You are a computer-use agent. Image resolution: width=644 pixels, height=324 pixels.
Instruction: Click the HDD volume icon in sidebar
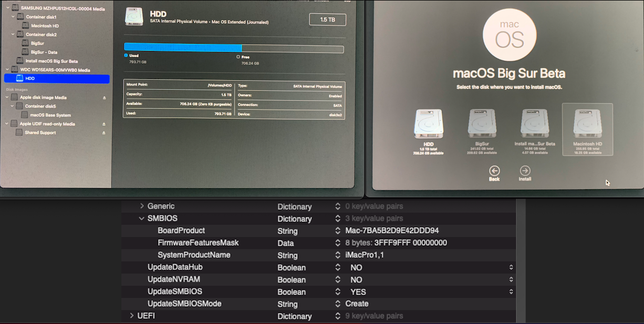pos(19,78)
